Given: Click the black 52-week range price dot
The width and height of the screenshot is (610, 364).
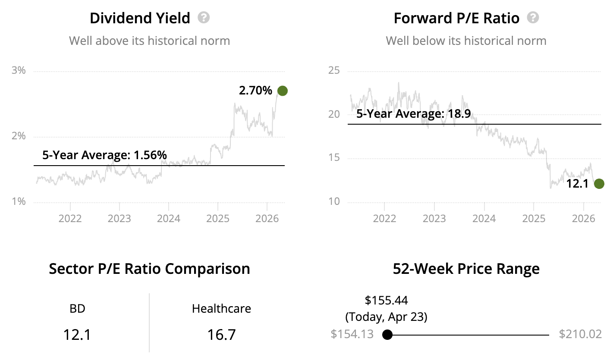Looking at the screenshot, I should click(x=387, y=335).
